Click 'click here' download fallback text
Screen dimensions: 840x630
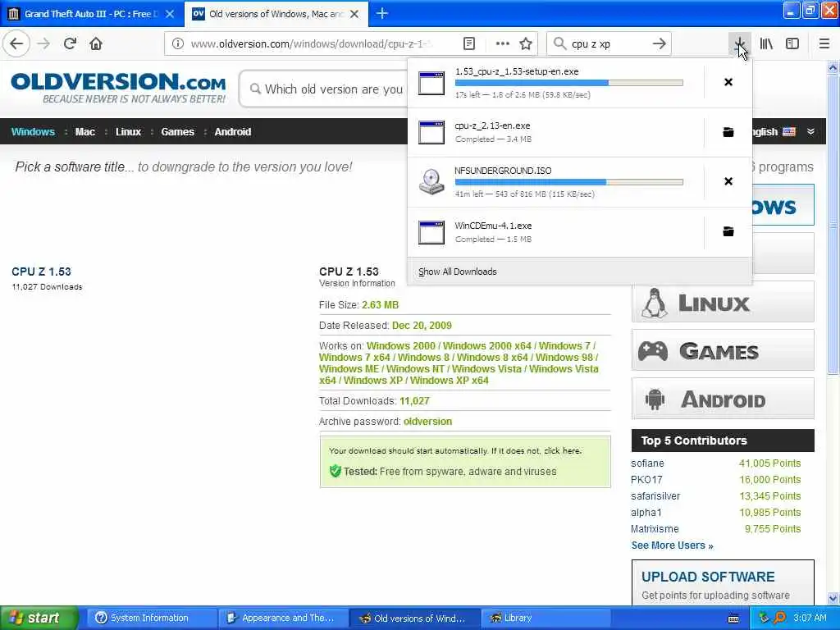click(x=562, y=450)
